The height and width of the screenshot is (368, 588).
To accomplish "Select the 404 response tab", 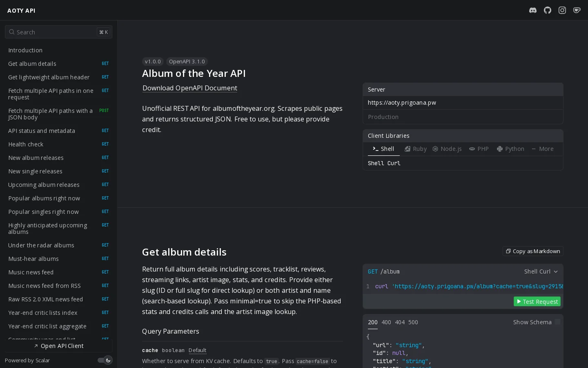I will (400, 322).
